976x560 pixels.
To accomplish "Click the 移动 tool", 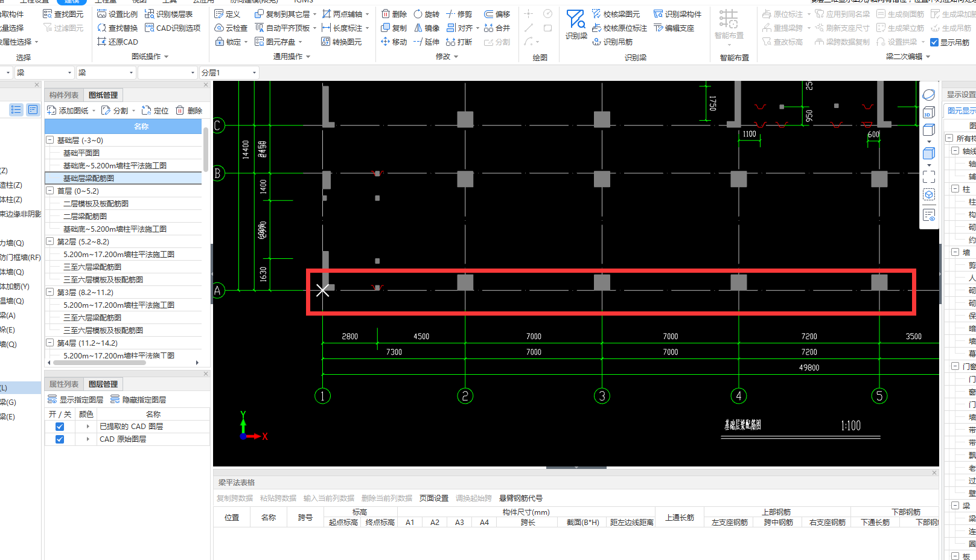I will (x=394, y=42).
